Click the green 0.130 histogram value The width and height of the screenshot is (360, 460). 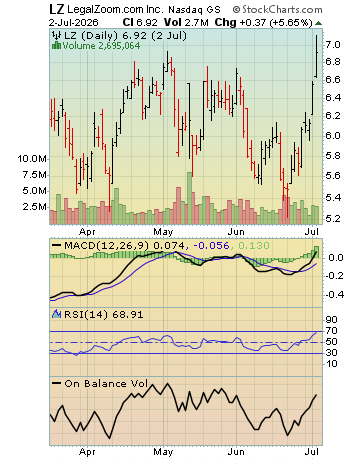(254, 246)
